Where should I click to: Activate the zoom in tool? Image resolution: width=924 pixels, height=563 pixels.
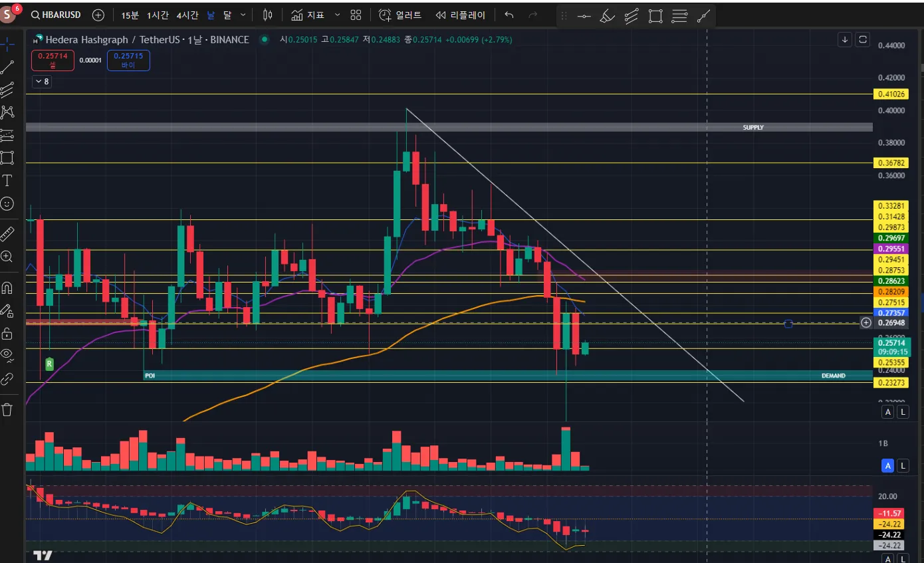7,256
